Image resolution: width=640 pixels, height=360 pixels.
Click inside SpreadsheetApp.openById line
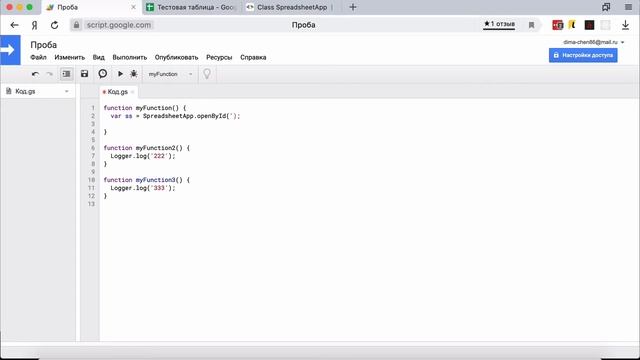tap(176, 116)
